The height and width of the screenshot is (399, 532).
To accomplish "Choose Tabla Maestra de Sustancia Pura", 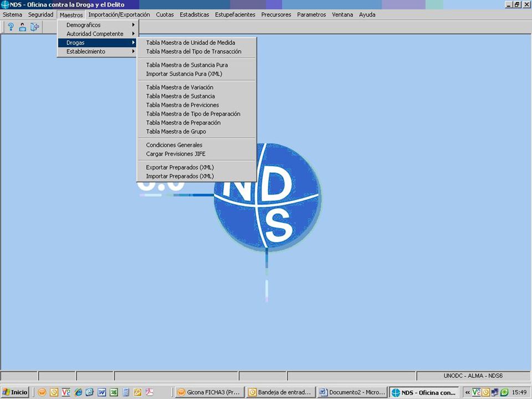I will click(197, 65).
